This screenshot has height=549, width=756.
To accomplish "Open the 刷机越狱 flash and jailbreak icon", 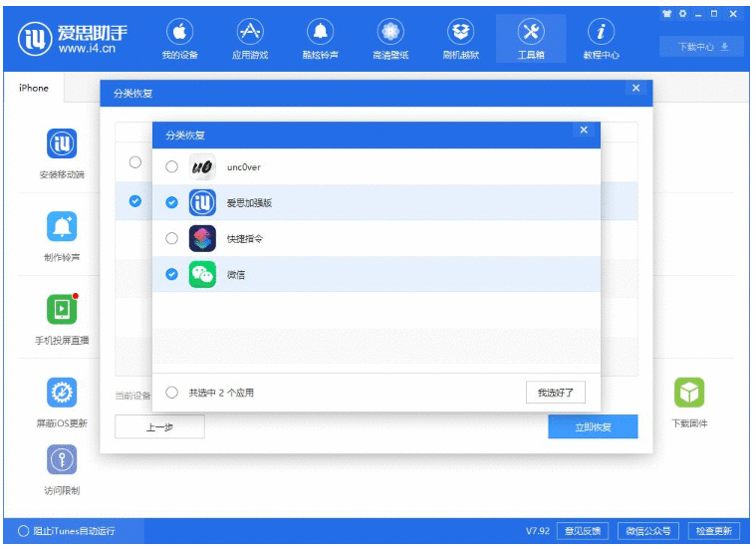I will coord(460,37).
